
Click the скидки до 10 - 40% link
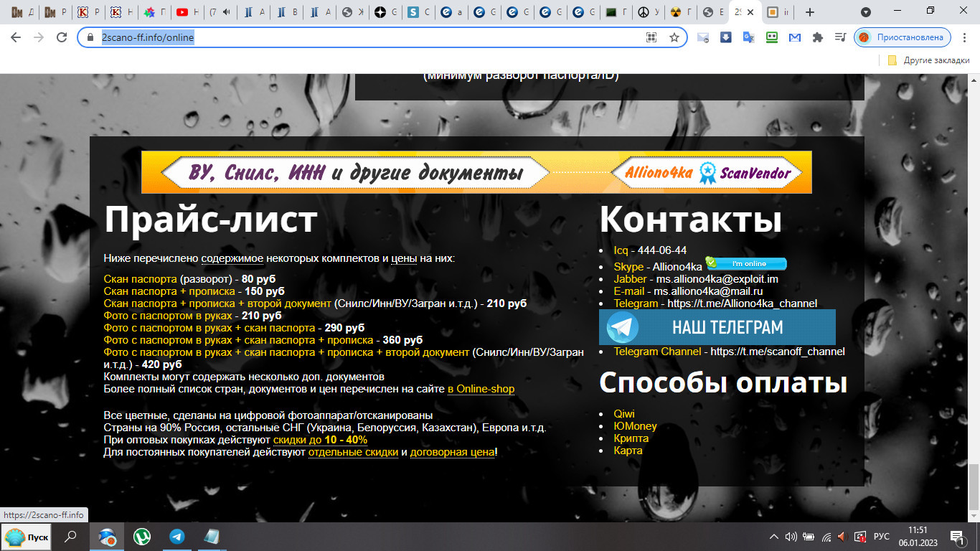pos(320,440)
